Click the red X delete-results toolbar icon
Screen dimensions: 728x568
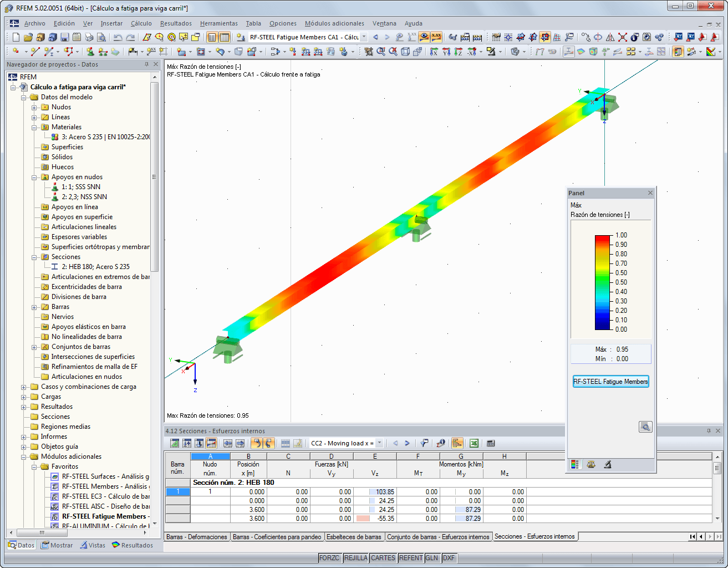click(x=623, y=37)
